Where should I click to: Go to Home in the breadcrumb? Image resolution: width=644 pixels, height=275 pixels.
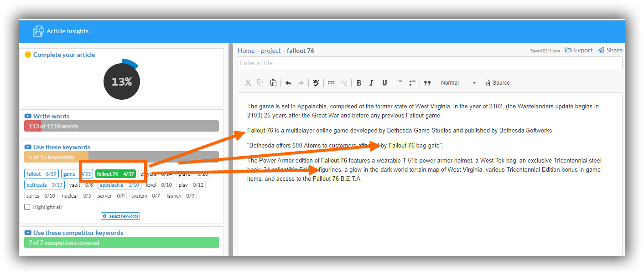(x=246, y=51)
